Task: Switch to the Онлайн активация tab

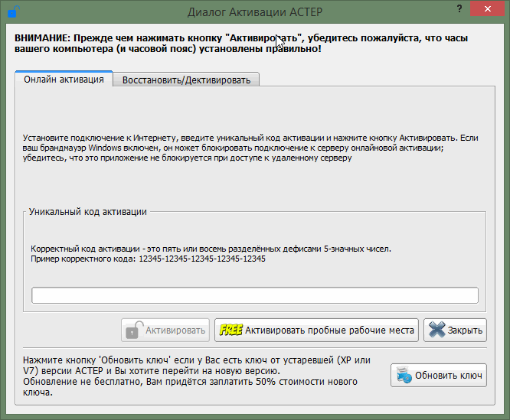Action: (x=64, y=80)
